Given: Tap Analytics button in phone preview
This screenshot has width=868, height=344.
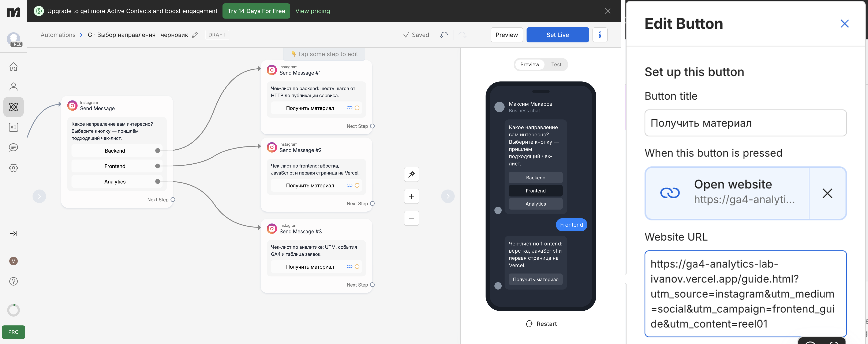Looking at the screenshot, I should (x=535, y=204).
